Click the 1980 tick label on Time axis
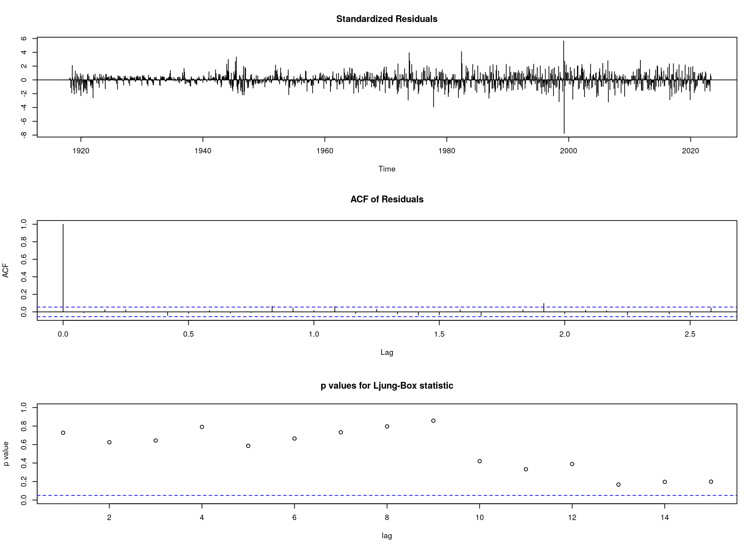 447,151
